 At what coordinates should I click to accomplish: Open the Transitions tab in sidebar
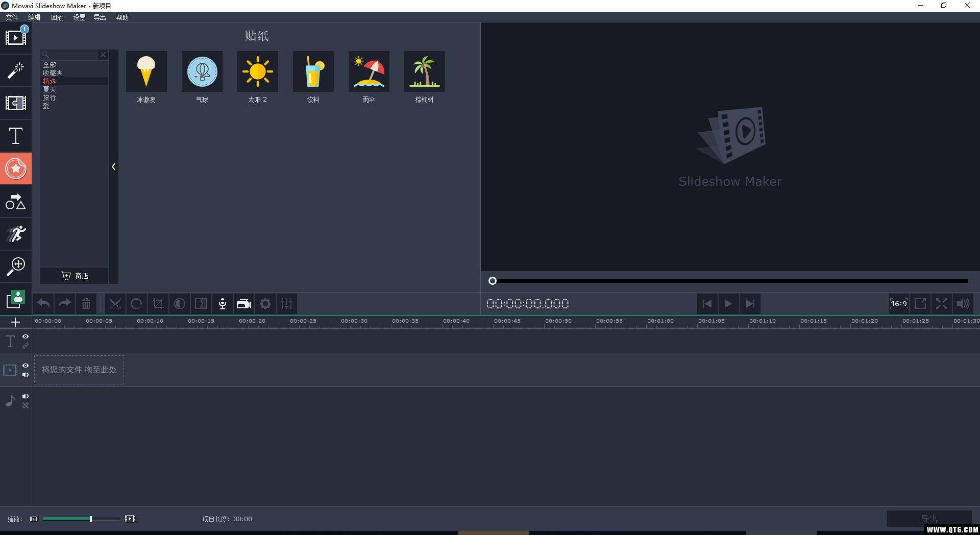16,103
